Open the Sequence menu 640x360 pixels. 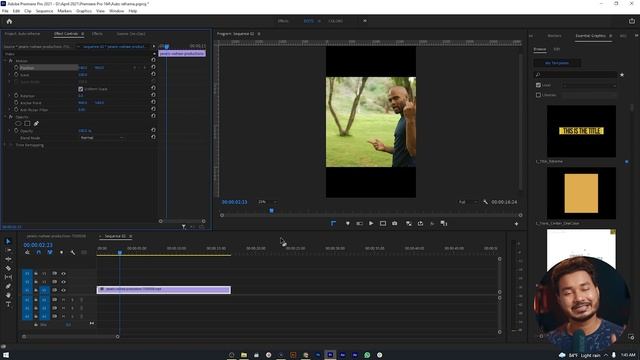coord(44,11)
